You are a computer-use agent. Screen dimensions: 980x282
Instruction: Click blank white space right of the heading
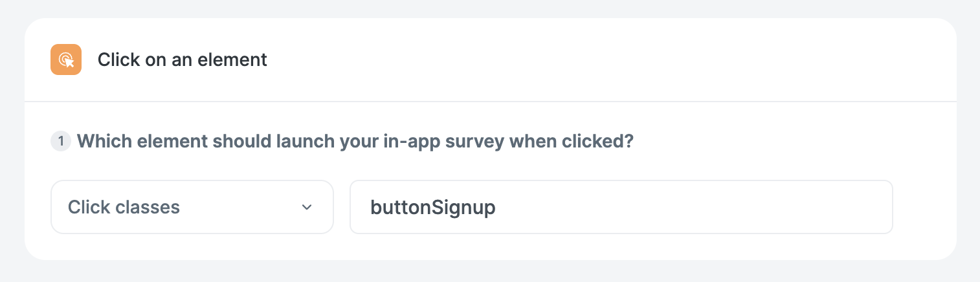point(608,60)
